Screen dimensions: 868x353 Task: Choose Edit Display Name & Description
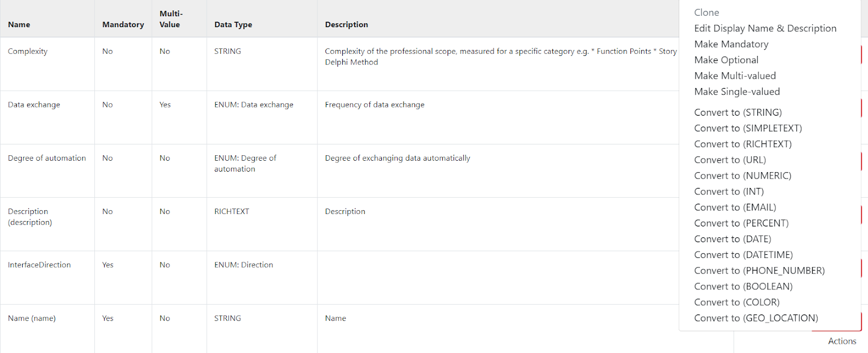765,28
